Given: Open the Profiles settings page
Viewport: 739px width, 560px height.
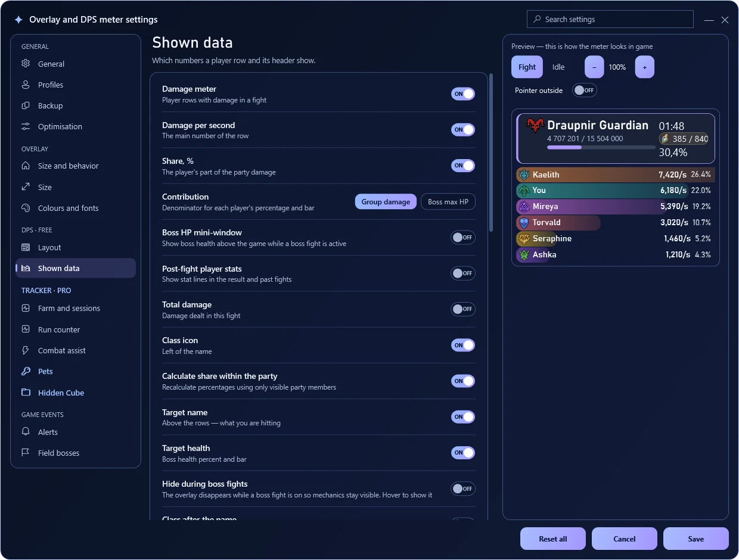Looking at the screenshot, I should point(76,85).
